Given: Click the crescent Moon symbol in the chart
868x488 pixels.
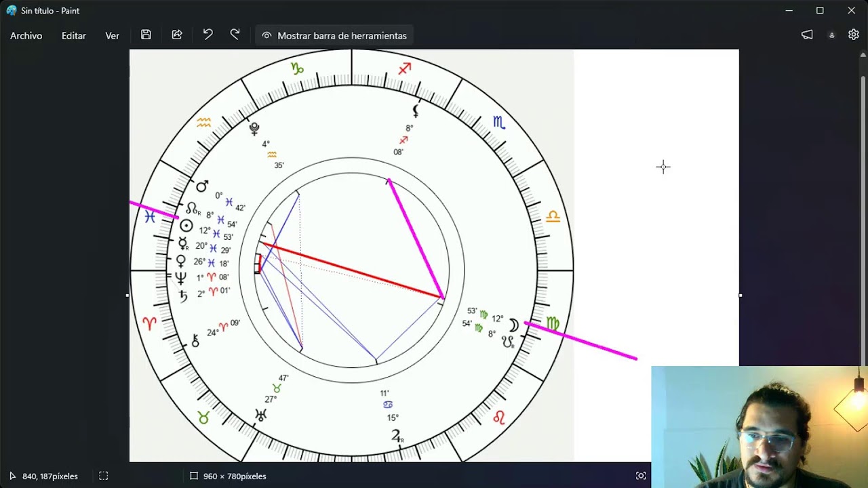Looking at the screenshot, I should pos(514,325).
